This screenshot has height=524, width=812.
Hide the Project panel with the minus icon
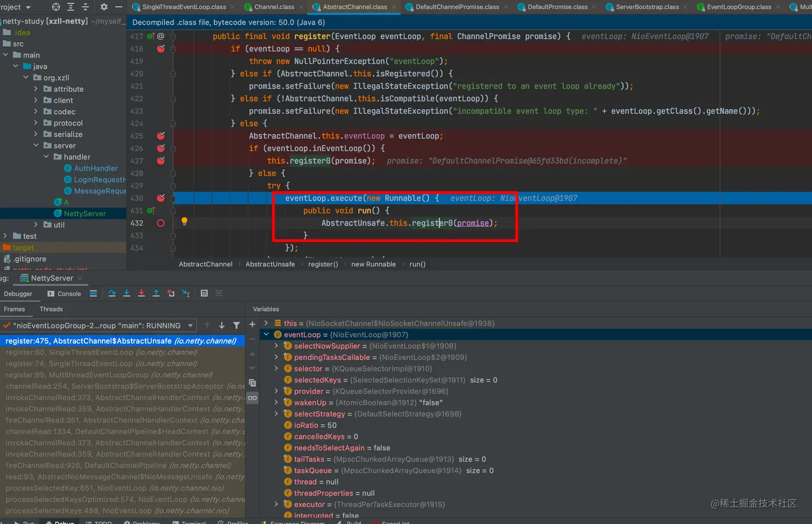tap(119, 7)
